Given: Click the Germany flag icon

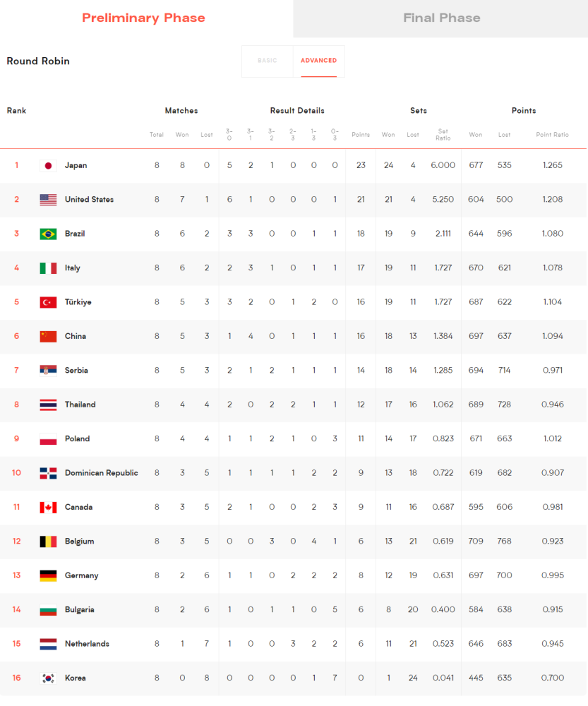Looking at the screenshot, I should [48, 575].
